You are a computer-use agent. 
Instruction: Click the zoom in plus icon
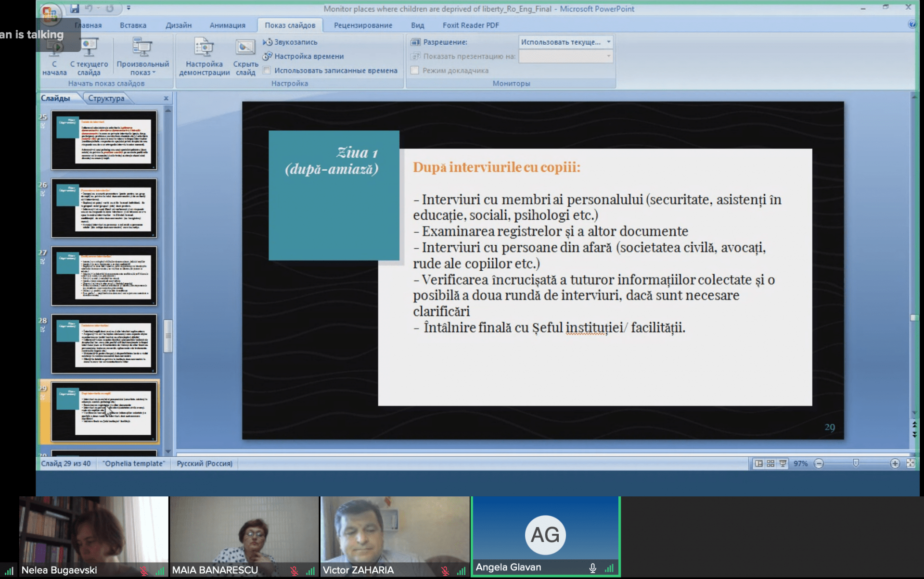pos(895,464)
